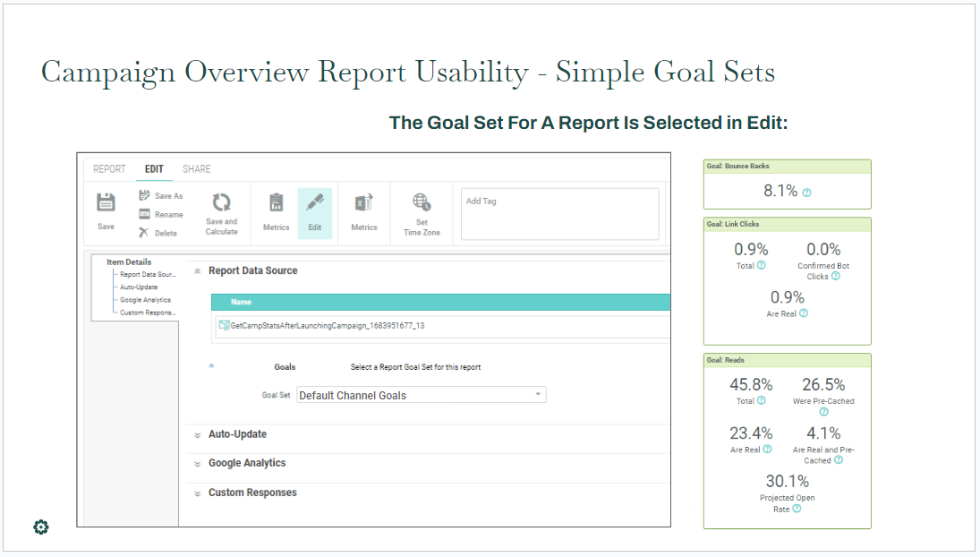Collapse the Report Data Source section

click(x=198, y=271)
